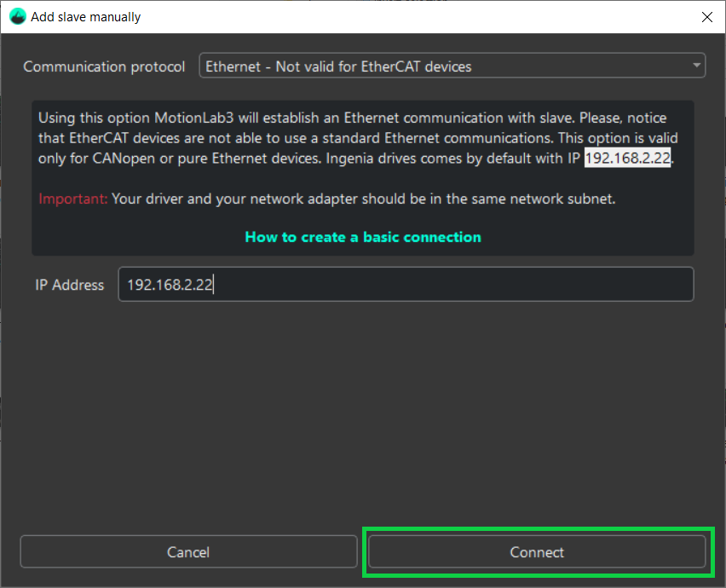Click the How to create a basic connection link
This screenshot has height=588, width=726.
(x=363, y=237)
